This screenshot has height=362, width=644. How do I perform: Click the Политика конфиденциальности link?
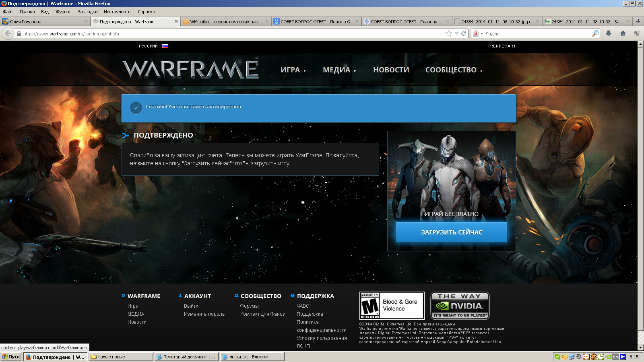click(x=321, y=326)
